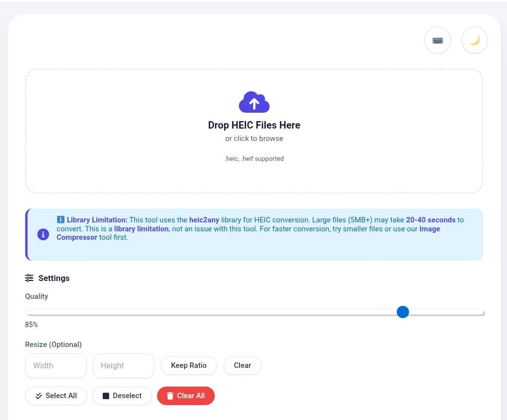Click 'or click to browse' text
Screen dimensions: 507x420
254,139
